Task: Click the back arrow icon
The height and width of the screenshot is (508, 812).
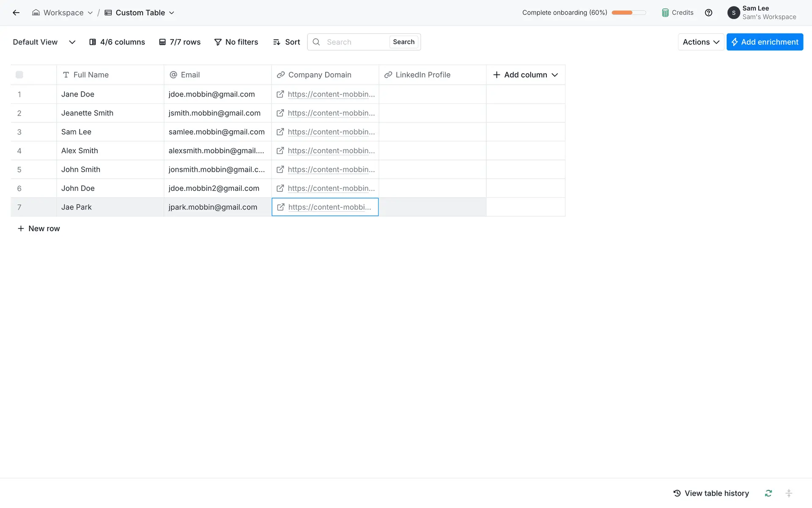Action: tap(16, 13)
